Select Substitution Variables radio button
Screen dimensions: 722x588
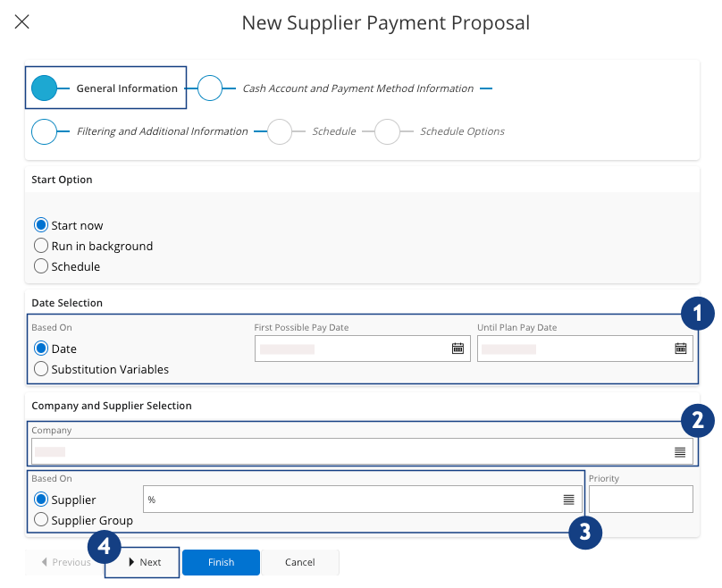(x=40, y=369)
